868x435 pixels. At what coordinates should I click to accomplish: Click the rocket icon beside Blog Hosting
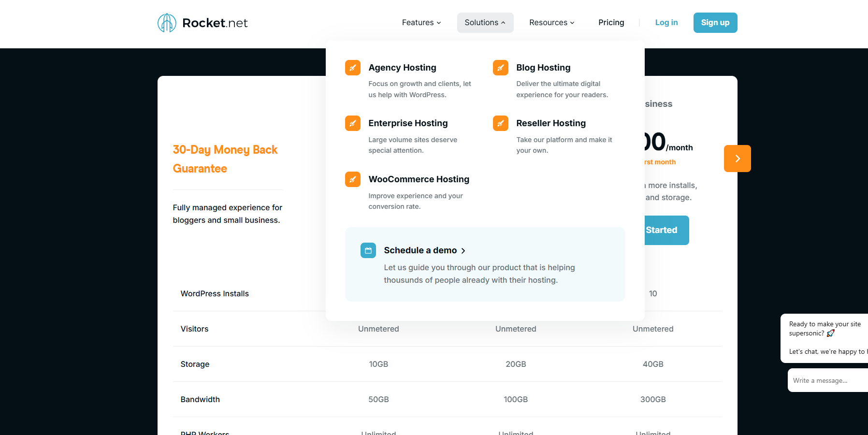click(500, 68)
